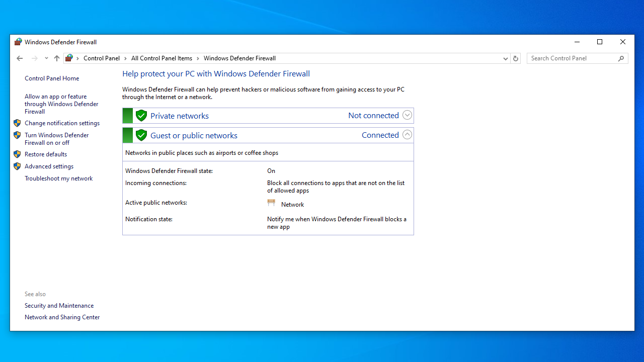Click the magnifier icon in search box
The width and height of the screenshot is (644, 362).
(x=621, y=58)
